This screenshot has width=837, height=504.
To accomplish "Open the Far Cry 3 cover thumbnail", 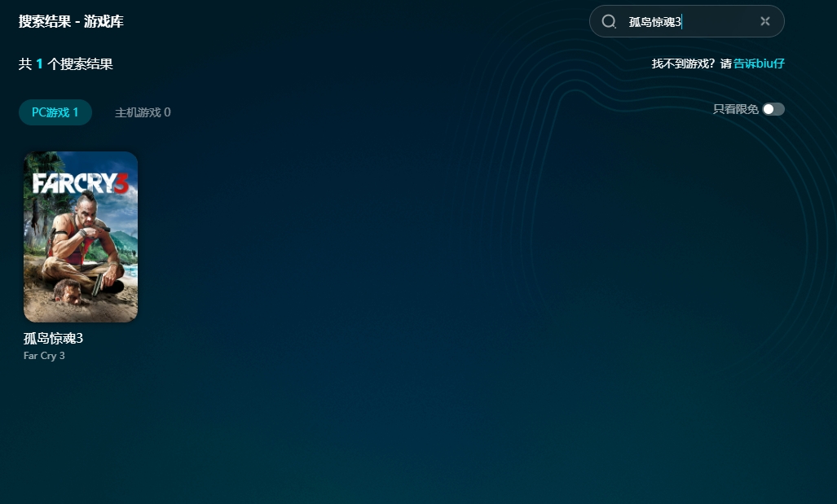I will 81,237.
